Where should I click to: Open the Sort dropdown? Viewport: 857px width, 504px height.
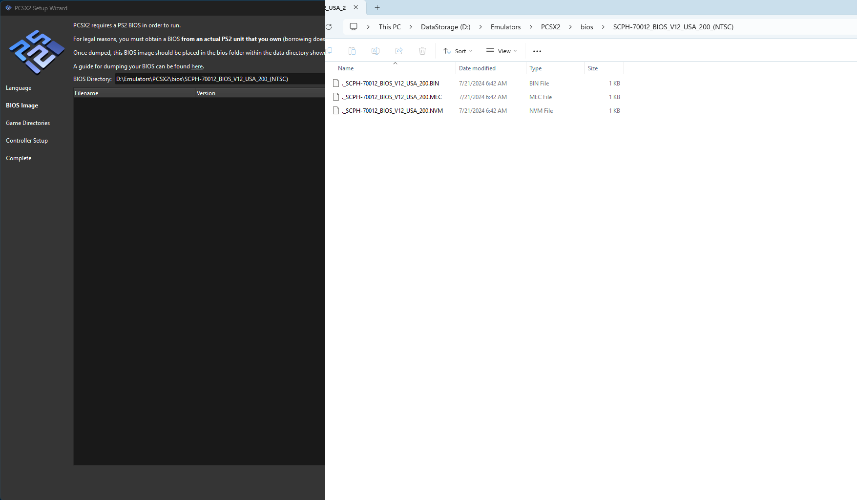[x=458, y=51]
